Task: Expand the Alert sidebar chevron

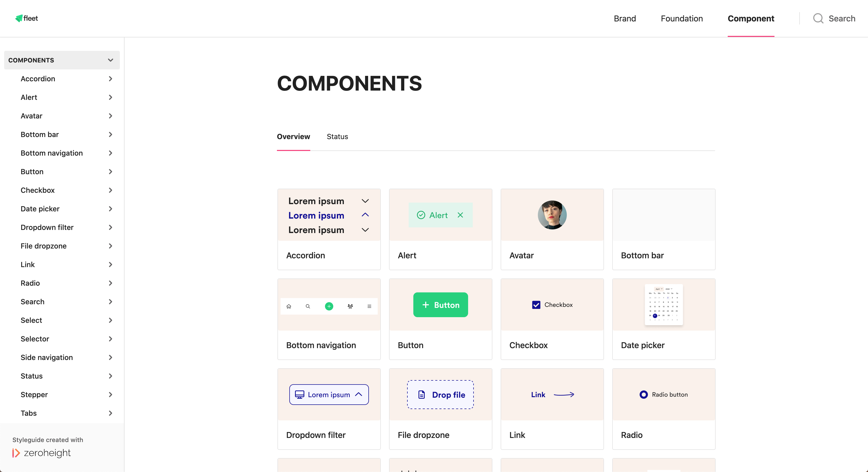Action: pos(111,97)
